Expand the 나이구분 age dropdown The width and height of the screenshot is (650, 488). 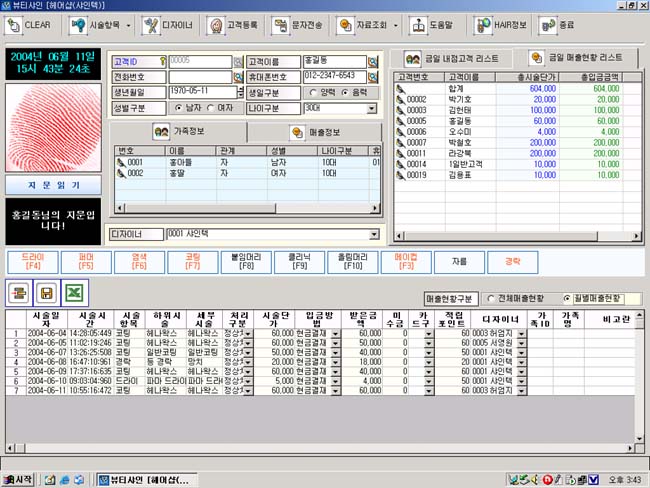(372, 107)
